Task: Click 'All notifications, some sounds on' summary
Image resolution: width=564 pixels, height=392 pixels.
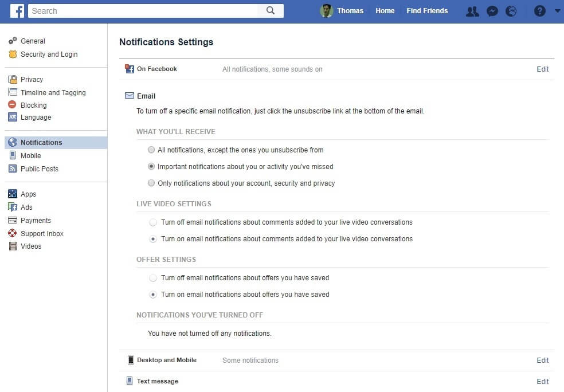Action: pyautogui.click(x=272, y=69)
